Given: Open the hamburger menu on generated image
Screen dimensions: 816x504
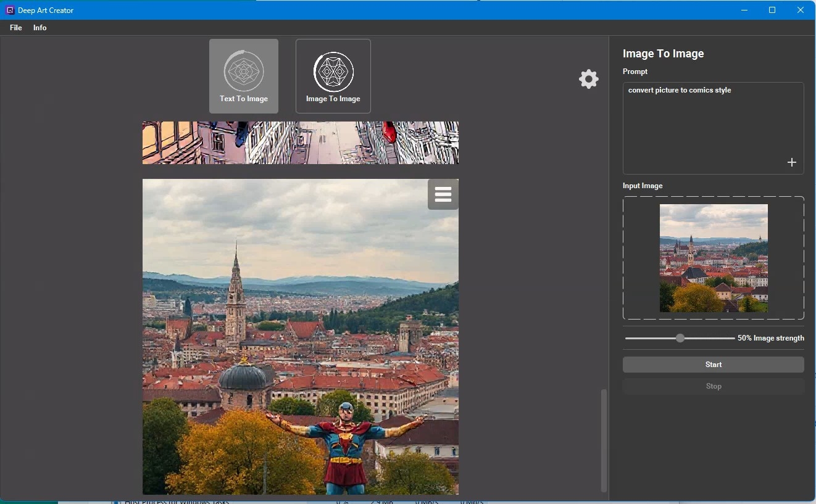Looking at the screenshot, I should (x=443, y=194).
